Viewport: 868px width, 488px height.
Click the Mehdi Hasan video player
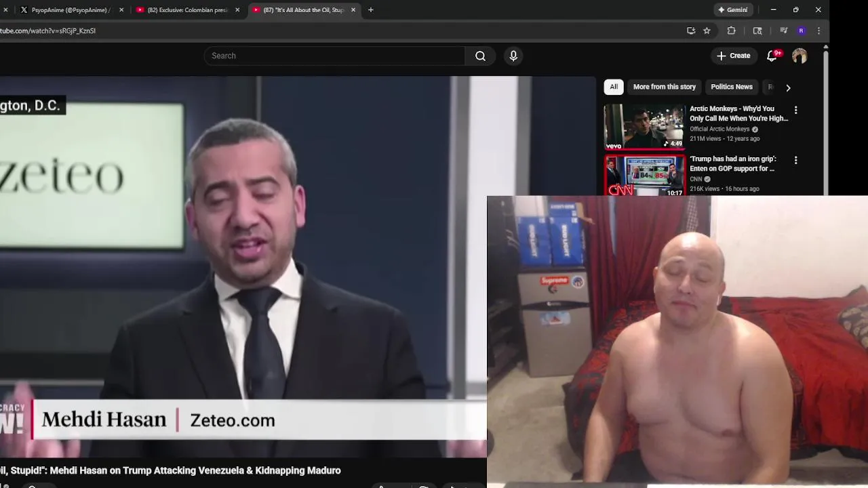click(243, 266)
